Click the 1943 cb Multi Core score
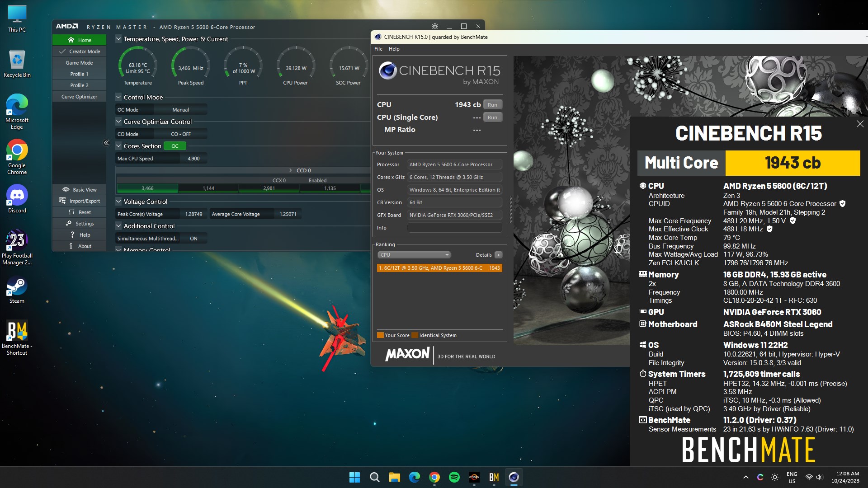Image resolution: width=868 pixels, height=488 pixels. (x=793, y=163)
